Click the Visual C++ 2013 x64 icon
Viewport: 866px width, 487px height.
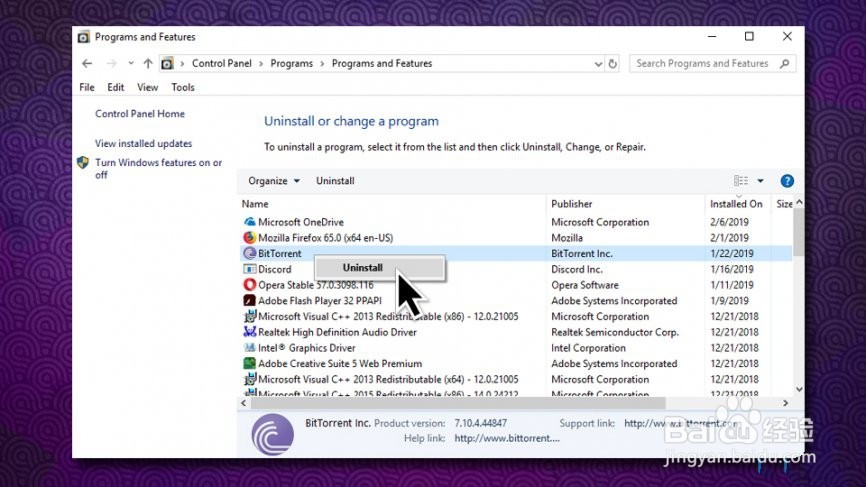(250, 379)
